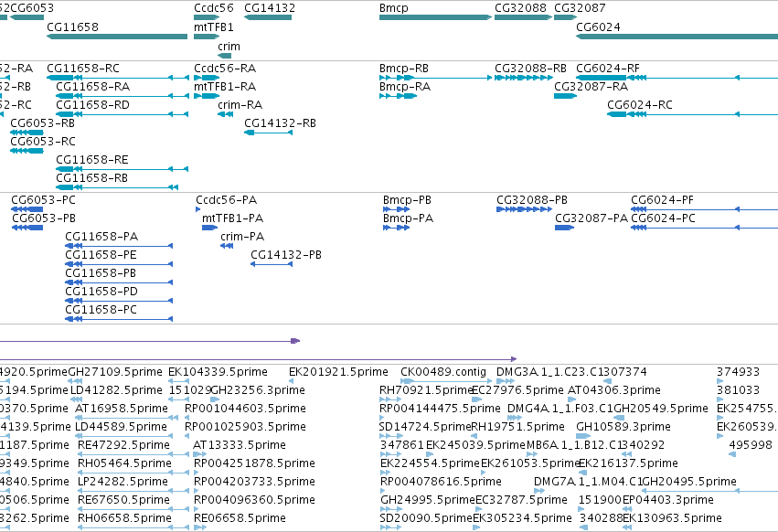The width and height of the screenshot is (778, 532).
Task: Click protein mtTFB1-PA
Action: pyautogui.click(x=210, y=228)
